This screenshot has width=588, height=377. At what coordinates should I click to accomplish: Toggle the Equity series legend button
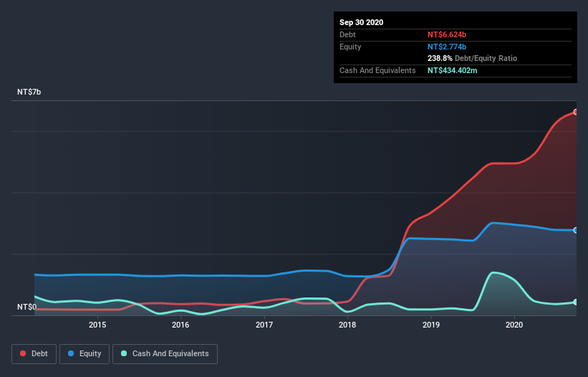click(x=85, y=354)
